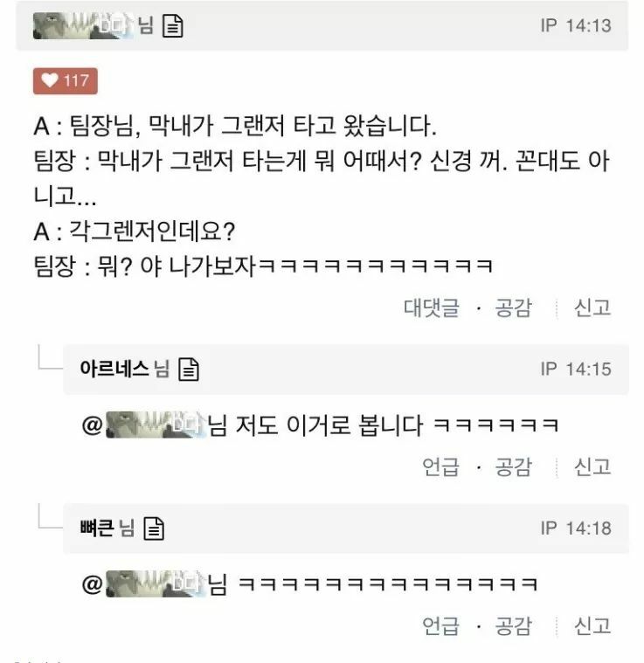Click 신고 on 아르네스's reply
644x663 pixels.
[592, 466]
